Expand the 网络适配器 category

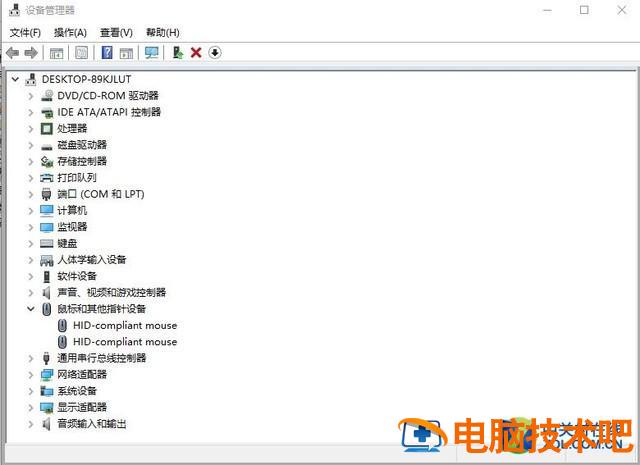[31, 375]
